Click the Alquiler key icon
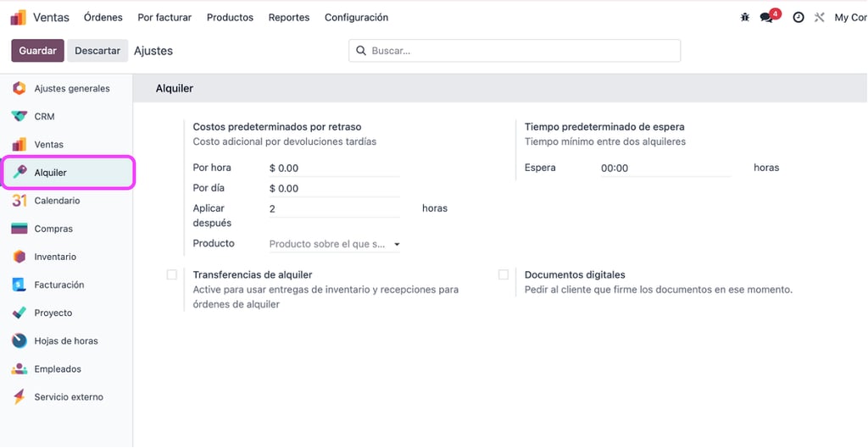 19,172
